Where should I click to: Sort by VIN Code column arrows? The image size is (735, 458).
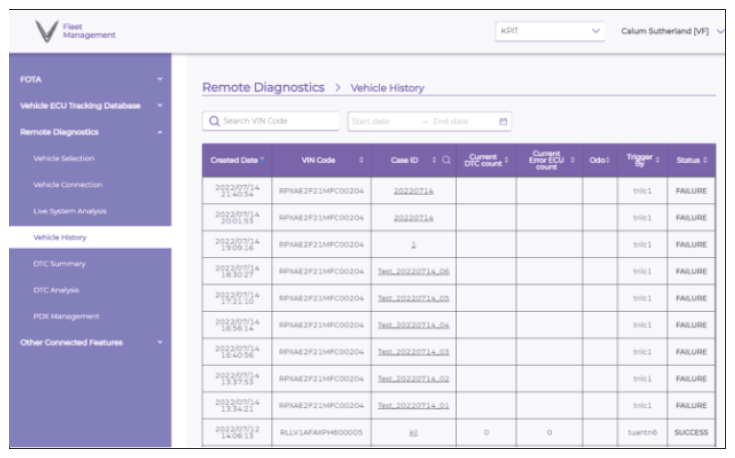(x=361, y=160)
